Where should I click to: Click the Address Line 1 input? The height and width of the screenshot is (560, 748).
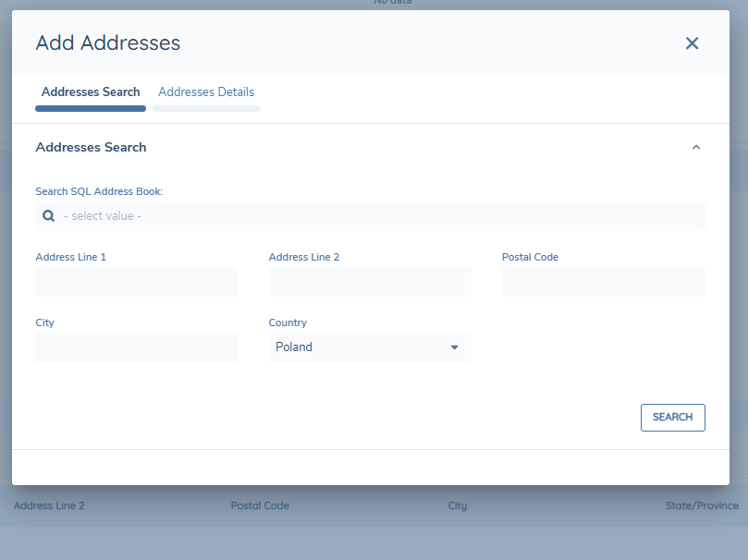point(137,282)
